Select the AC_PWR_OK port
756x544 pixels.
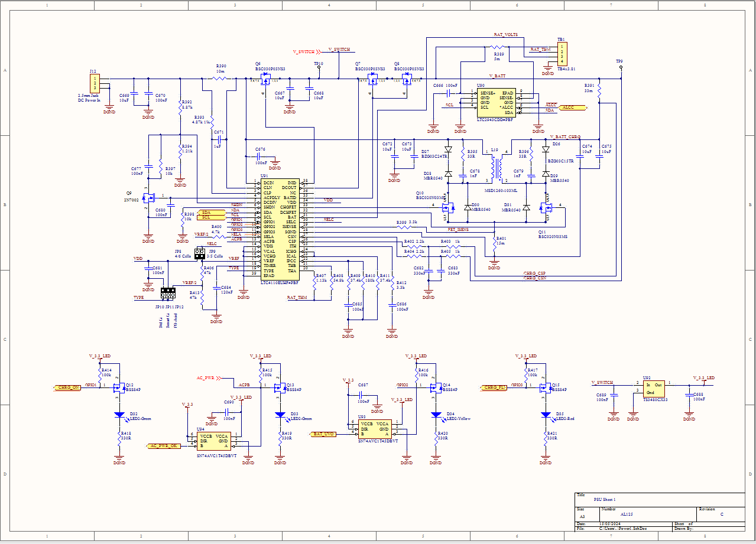[163, 446]
